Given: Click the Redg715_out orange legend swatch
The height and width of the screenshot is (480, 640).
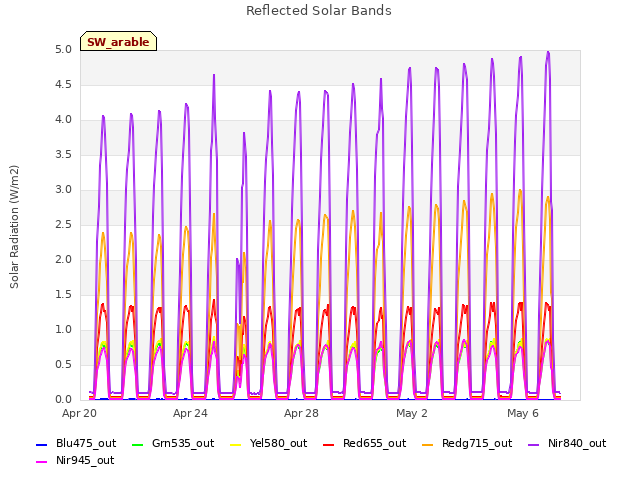Looking at the screenshot, I should click(x=427, y=444).
